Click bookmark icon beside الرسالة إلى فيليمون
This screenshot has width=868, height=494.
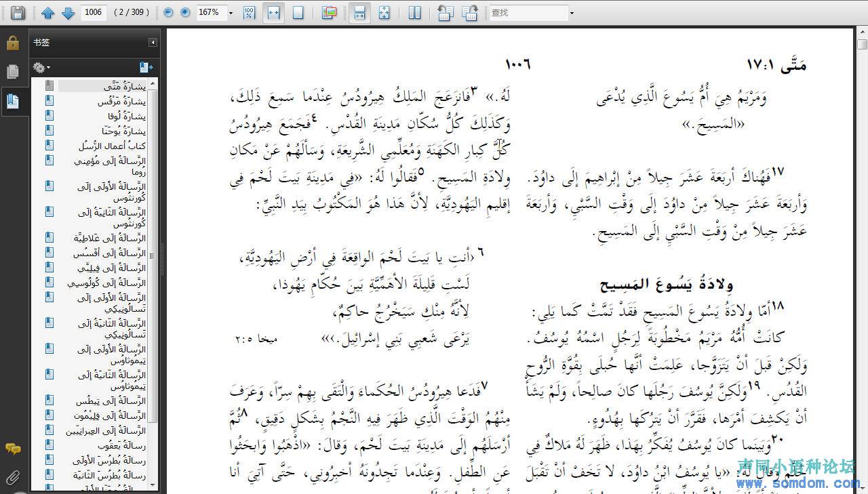[x=50, y=415]
